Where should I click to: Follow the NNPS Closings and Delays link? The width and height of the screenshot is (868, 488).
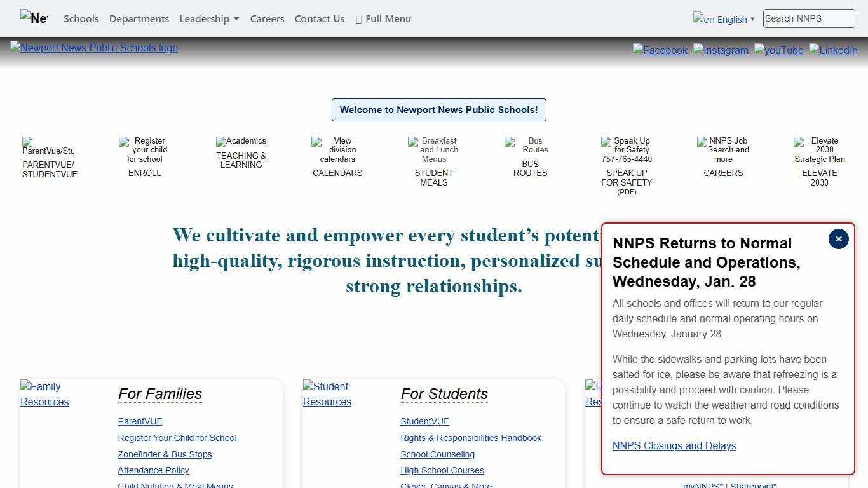[674, 445]
